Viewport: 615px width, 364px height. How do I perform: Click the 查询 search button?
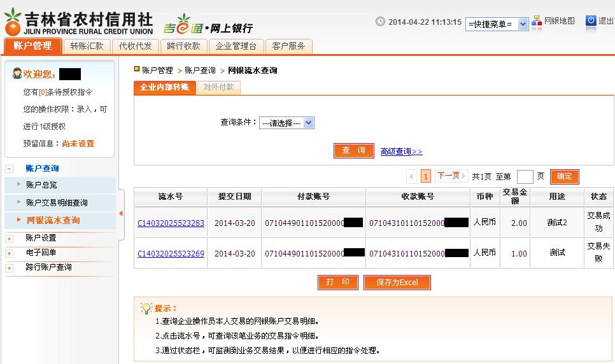pos(354,151)
